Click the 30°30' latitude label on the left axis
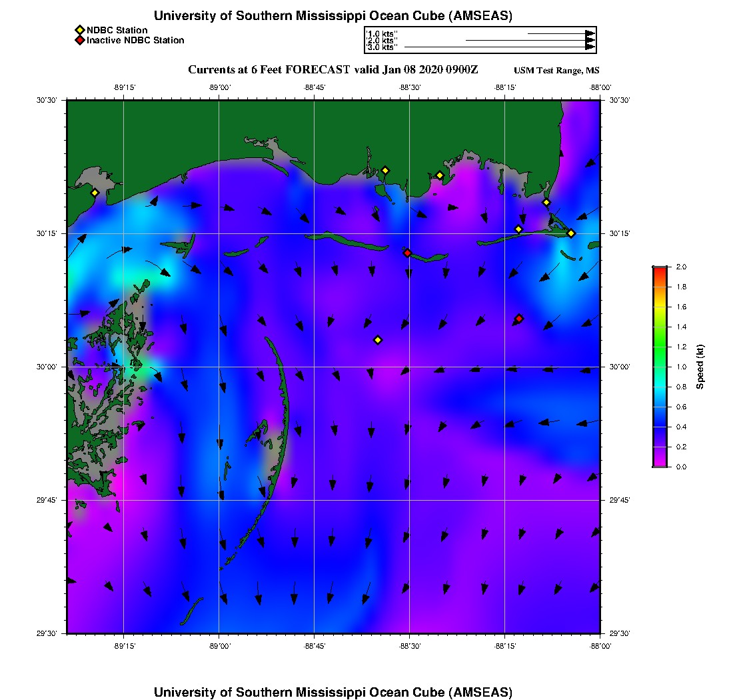 click(47, 100)
